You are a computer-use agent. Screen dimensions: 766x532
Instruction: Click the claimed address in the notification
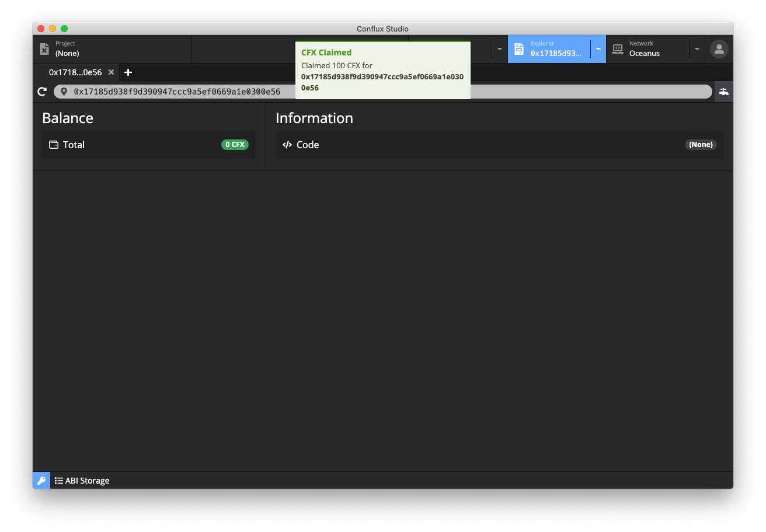(382, 82)
